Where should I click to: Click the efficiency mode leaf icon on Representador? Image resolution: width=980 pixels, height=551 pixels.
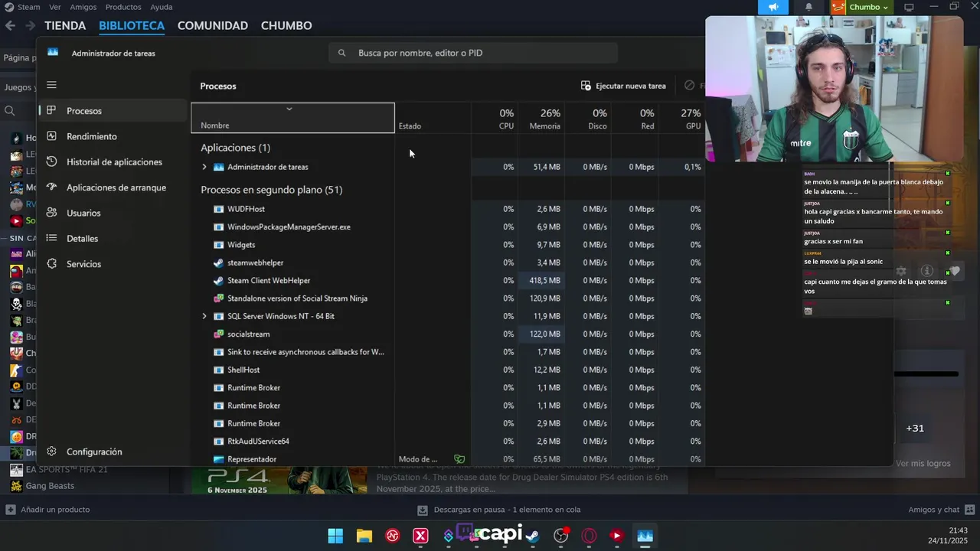[x=459, y=459]
